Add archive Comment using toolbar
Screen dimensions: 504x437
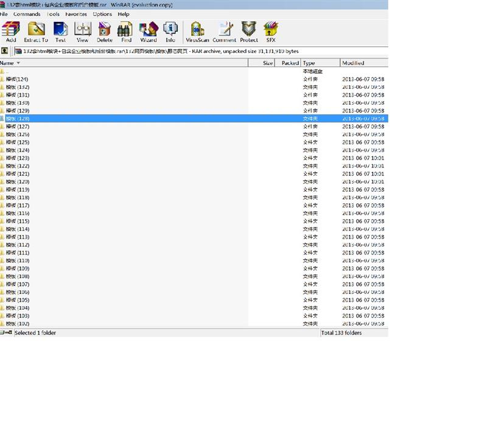click(x=224, y=32)
